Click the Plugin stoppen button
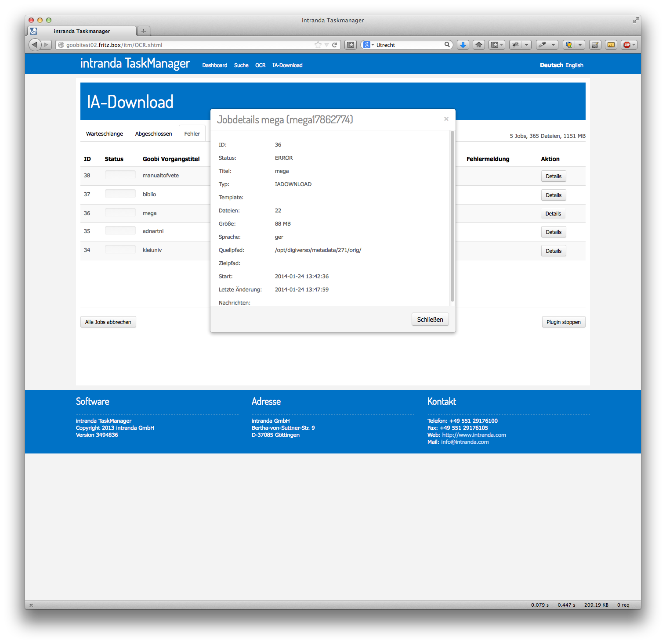Viewport: 666px width, 644px height. click(564, 322)
